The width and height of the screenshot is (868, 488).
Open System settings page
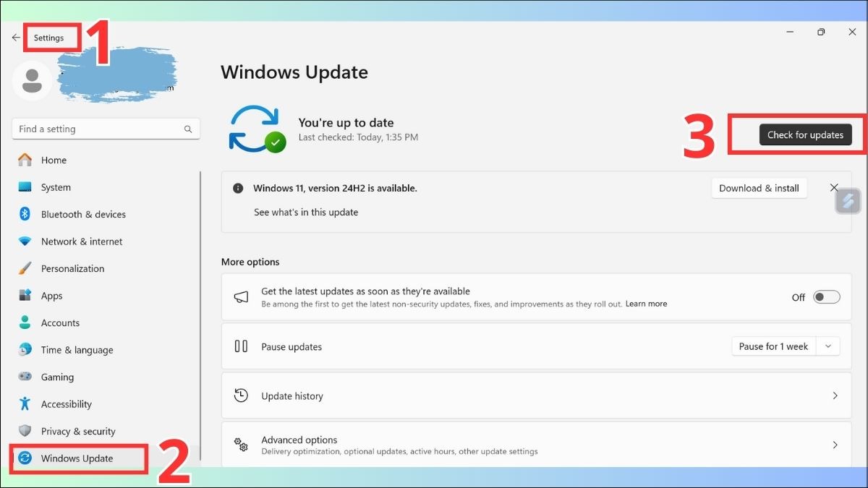click(106, 187)
